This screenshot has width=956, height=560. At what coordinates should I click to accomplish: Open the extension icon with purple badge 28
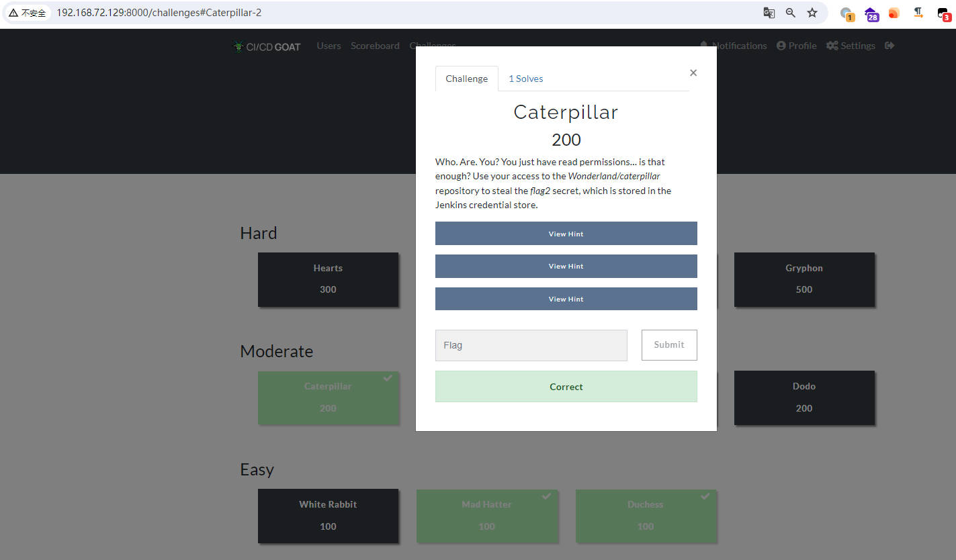pyautogui.click(x=871, y=13)
